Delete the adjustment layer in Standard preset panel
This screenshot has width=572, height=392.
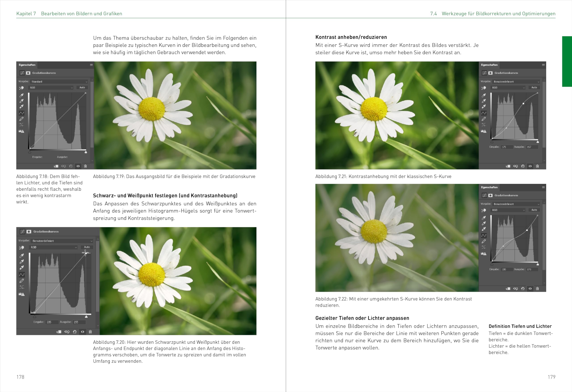pos(85,166)
